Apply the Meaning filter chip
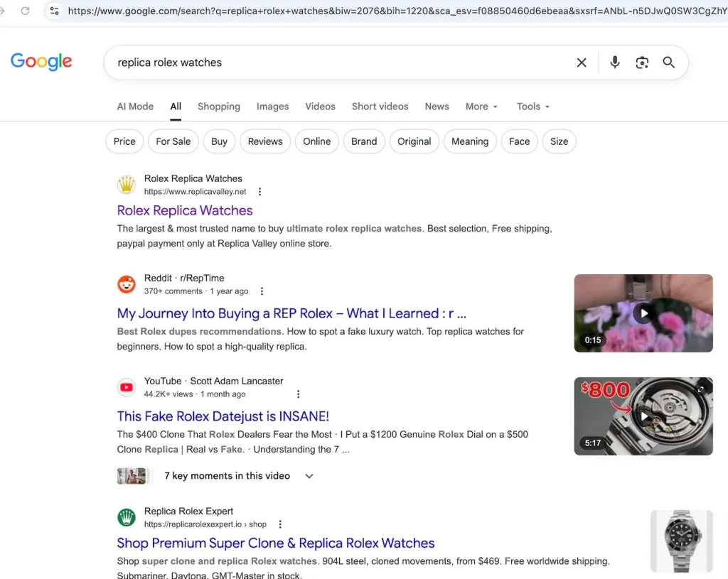 470,141
